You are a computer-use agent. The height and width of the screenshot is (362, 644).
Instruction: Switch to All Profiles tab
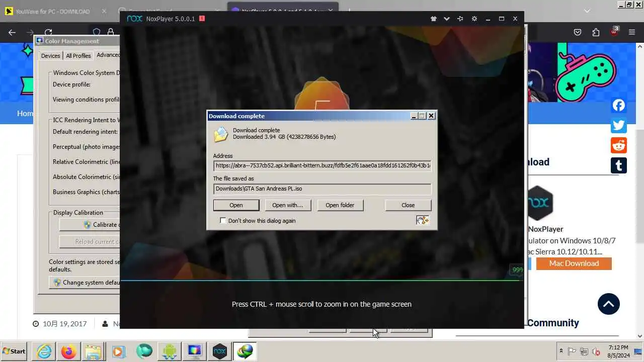coord(78,56)
